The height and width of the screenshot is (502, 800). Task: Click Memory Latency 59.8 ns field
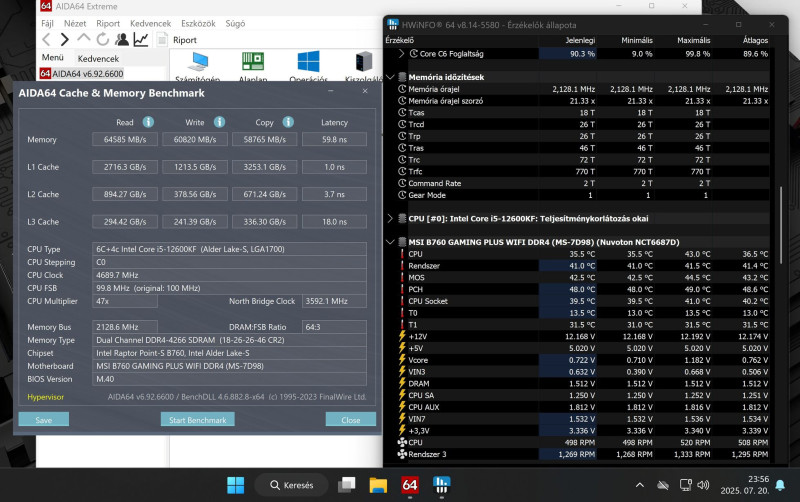click(334, 139)
